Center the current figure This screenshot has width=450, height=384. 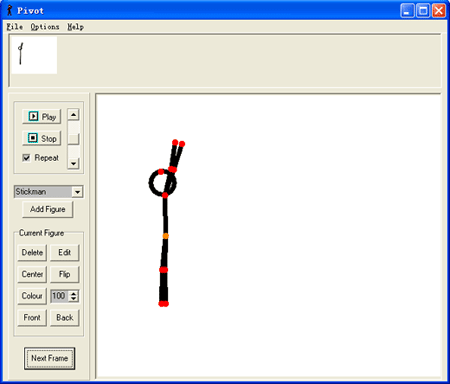click(32, 274)
